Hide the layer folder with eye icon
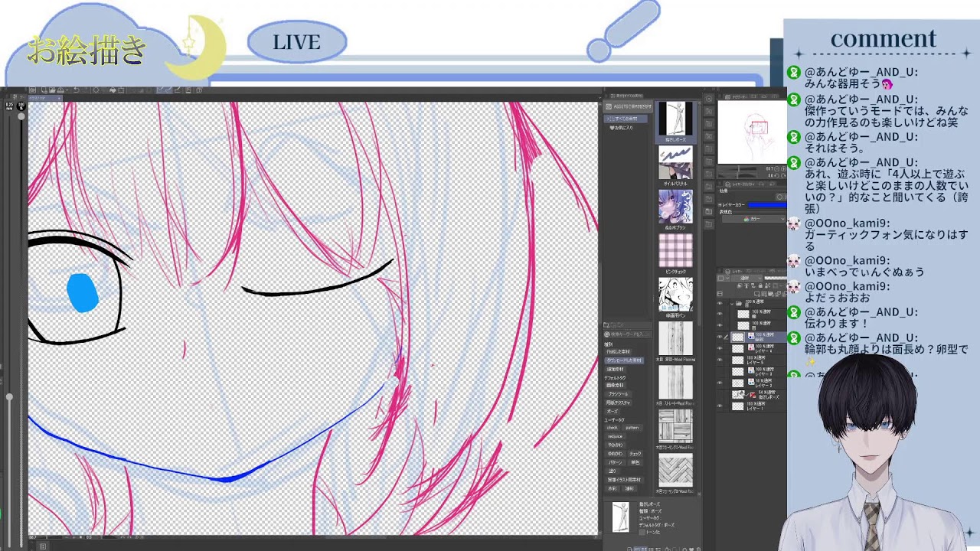980x551 pixels. [x=720, y=303]
